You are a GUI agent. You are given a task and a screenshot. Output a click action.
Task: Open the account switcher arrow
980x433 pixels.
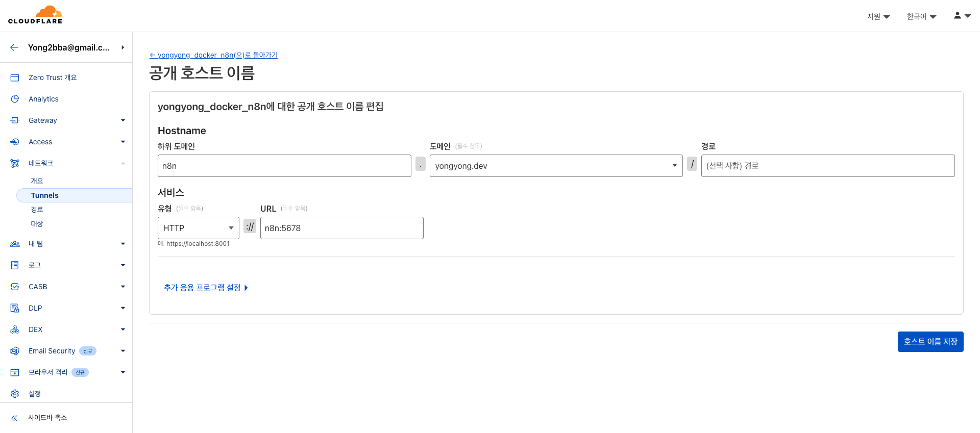123,47
